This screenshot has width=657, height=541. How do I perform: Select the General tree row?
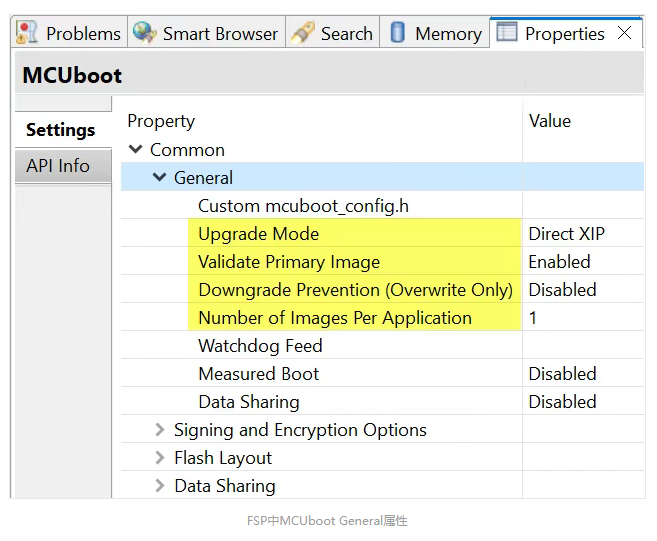coord(382,177)
